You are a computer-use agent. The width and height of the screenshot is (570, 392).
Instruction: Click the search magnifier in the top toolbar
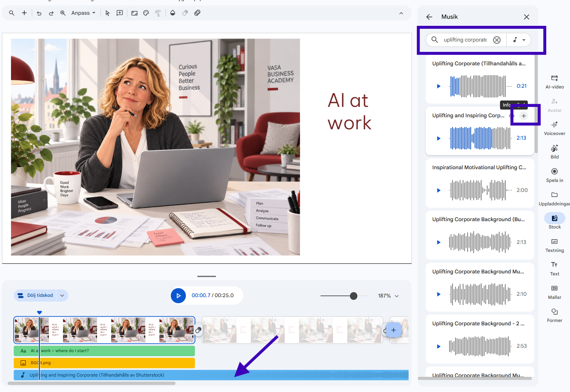pos(12,13)
